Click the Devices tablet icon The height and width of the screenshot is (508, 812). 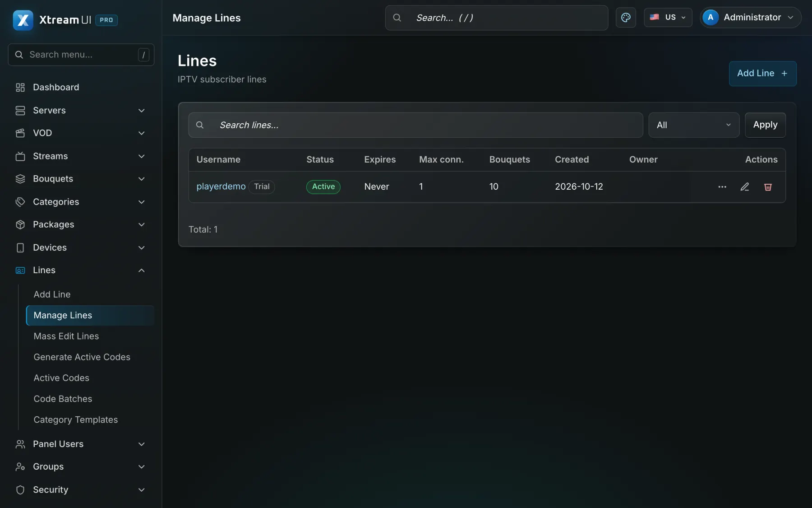pyautogui.click(x=20, y=247)
